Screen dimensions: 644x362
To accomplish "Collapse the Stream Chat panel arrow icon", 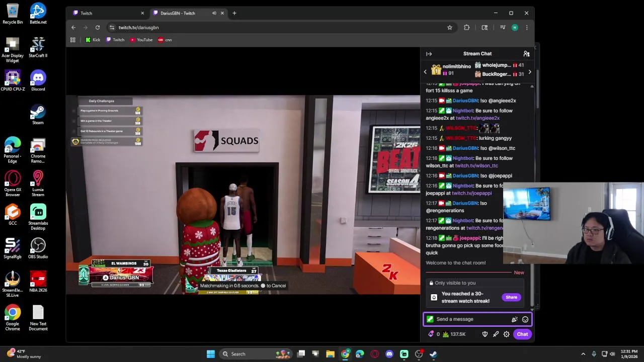I will pos(429,54).
